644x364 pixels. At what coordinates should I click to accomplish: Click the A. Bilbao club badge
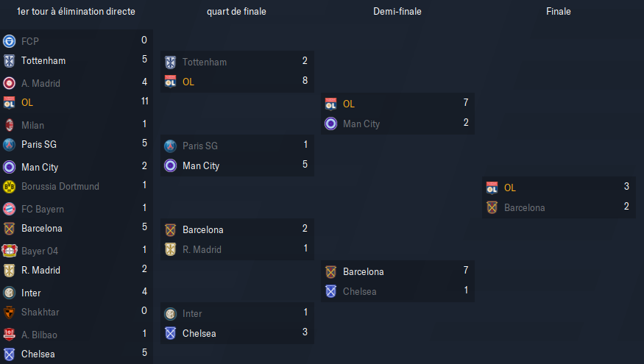tap(9, 335)
